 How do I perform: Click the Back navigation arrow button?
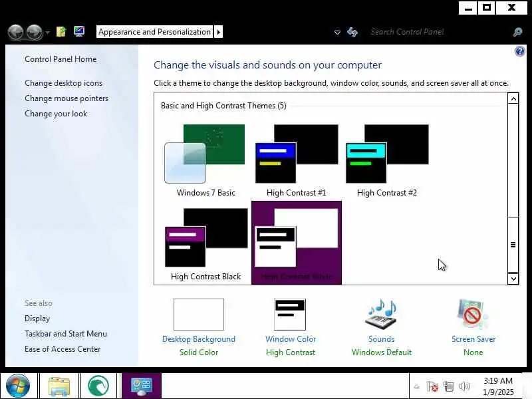[15, 33]
